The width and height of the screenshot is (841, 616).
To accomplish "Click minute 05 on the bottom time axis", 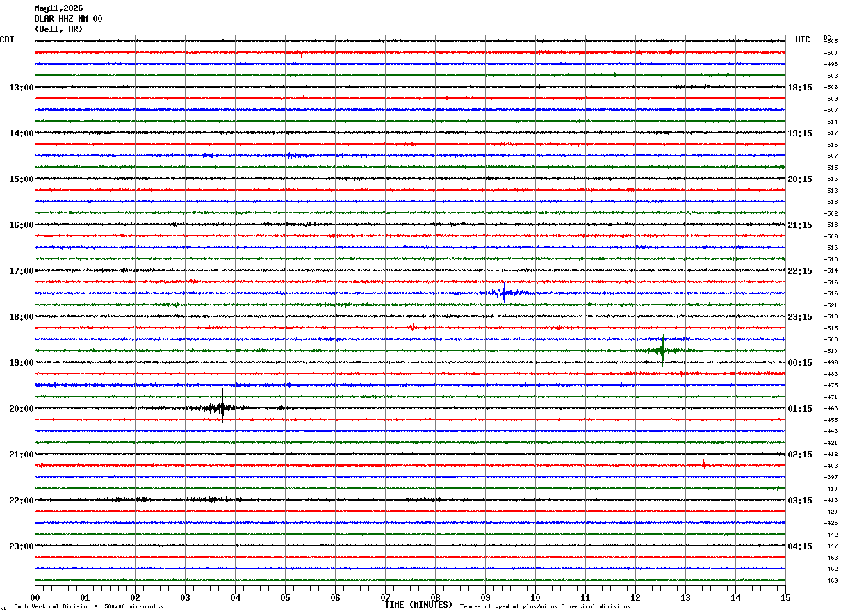I will [x=285, y=597].
